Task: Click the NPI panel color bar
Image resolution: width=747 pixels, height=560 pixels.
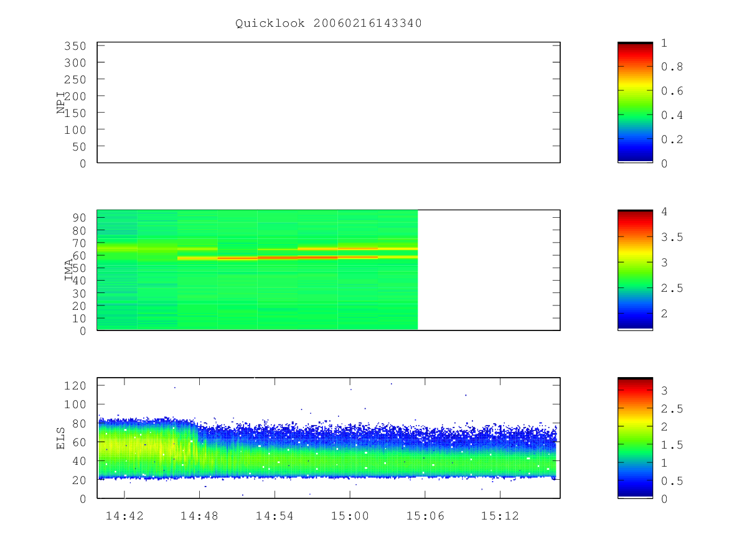Action: [x=635, y=103]
